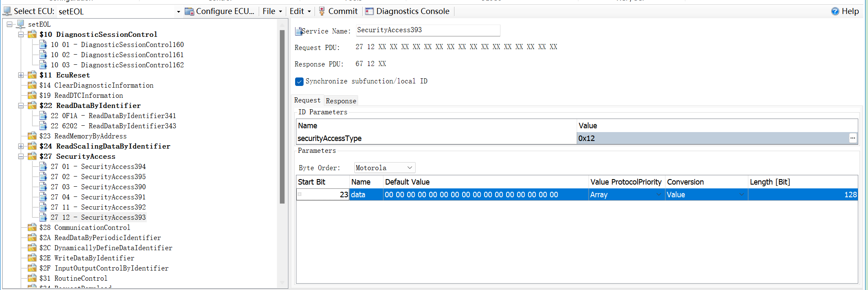Click the Help question mark icon

pos(835,11)
